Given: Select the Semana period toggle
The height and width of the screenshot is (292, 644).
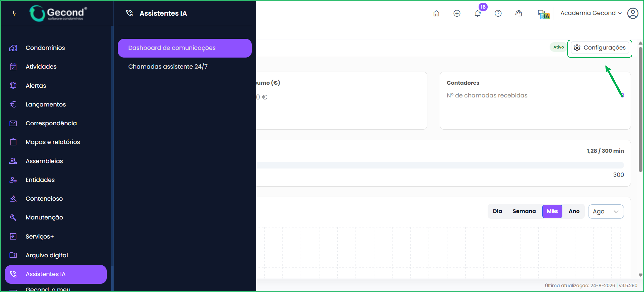Looking at the screenshot, I should coord(524,211).
